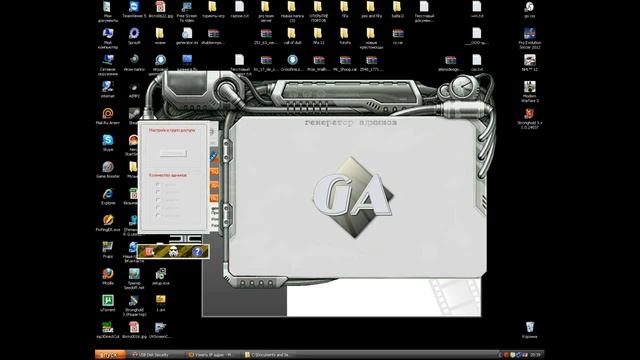Select the uTorrent desktop icon
640x360 pixels.
coord(108,304)
